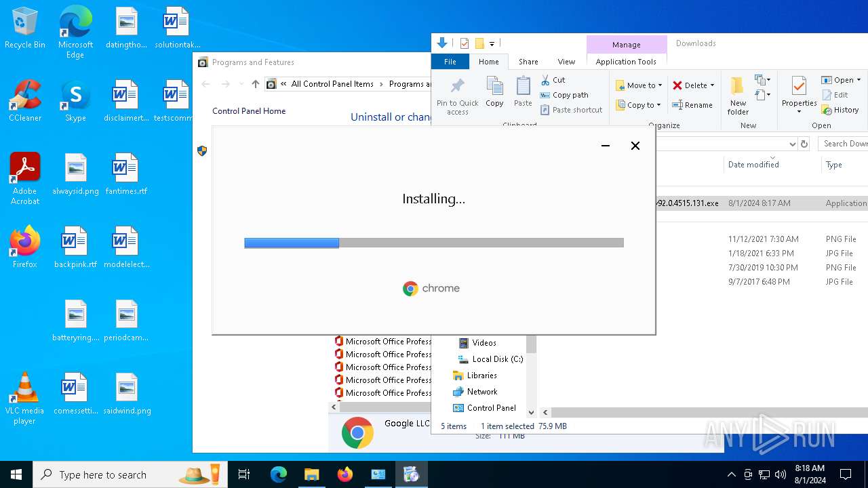Image resolution: width=868 pixels, height=488 pixels.
Task: Select the backpink.rtf desktop document
Action: 75,248
